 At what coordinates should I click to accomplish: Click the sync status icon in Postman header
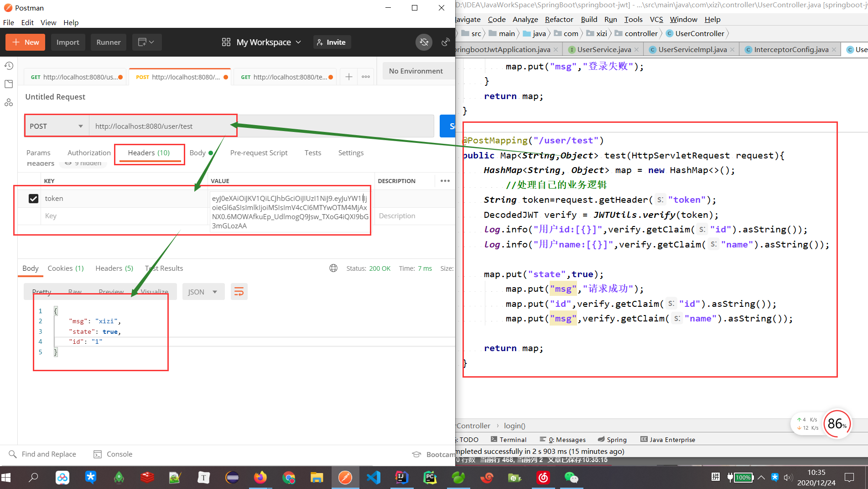424,42
